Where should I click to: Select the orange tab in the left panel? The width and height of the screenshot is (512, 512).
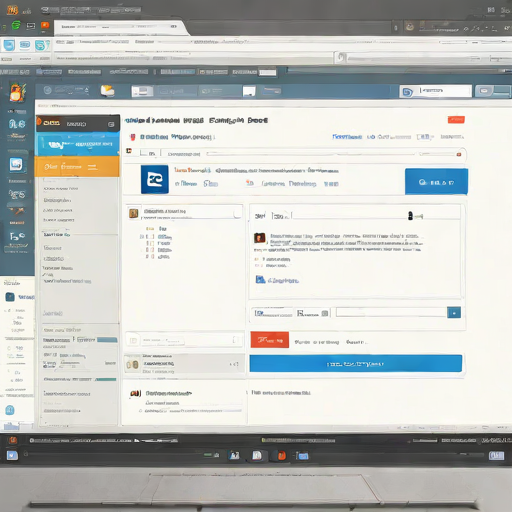(77, 166)
